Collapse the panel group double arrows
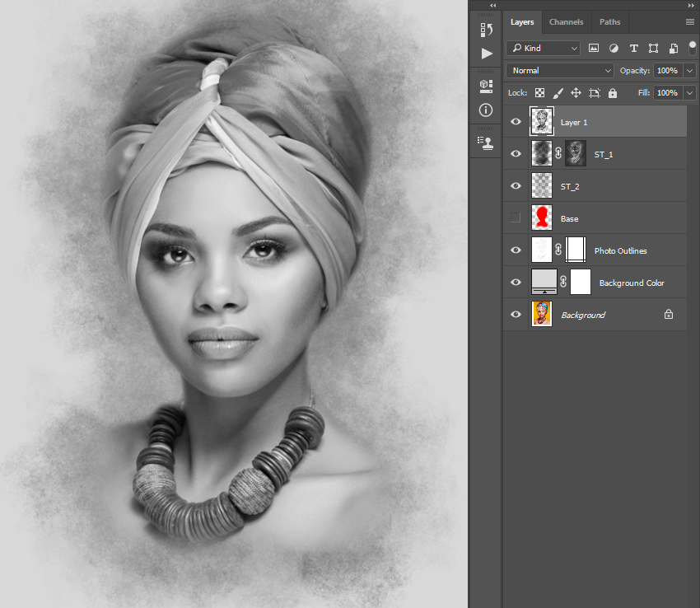 coord(691,6)
